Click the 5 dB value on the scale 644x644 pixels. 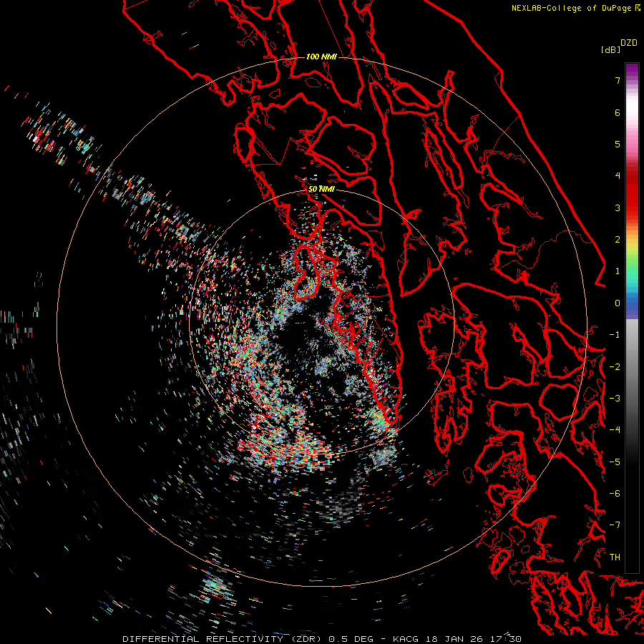tap(618, 144)
